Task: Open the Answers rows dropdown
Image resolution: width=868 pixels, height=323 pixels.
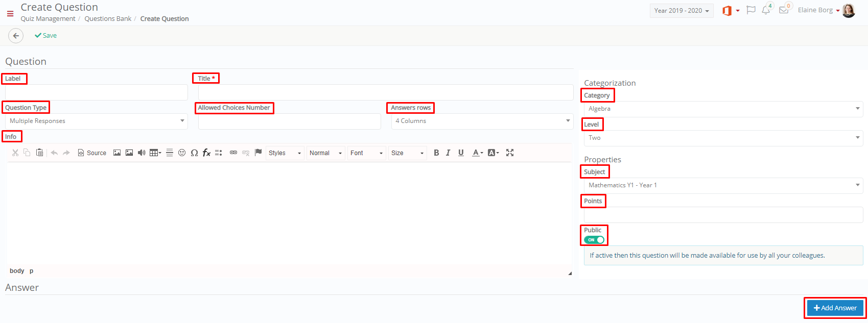Action: pyautogui.click(x=482, y=121)
